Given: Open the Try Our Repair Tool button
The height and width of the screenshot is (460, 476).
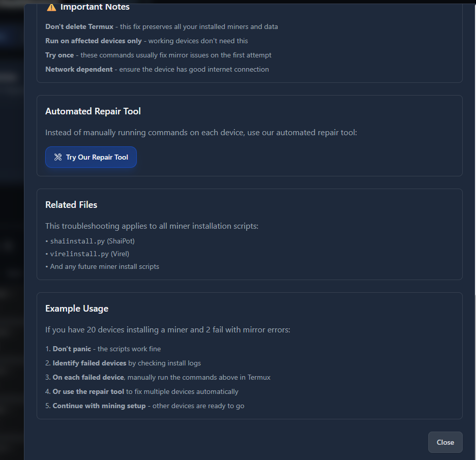Looking at the screenshot, I should pyautogui.click(x=91, y=158).
